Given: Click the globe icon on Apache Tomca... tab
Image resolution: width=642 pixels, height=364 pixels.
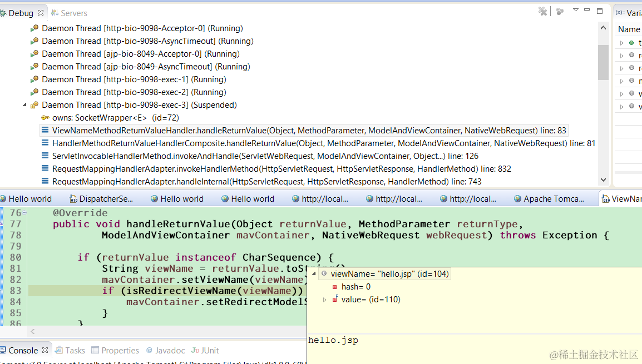Looking at the screenshot, I should [x=517, y=199].
